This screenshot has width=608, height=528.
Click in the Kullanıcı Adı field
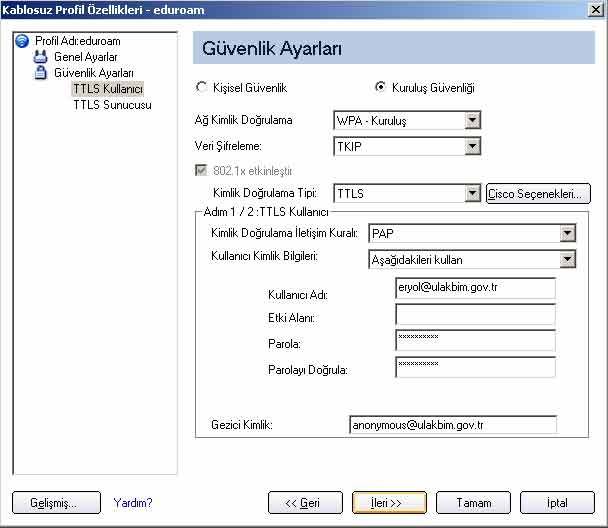point(475,288)
